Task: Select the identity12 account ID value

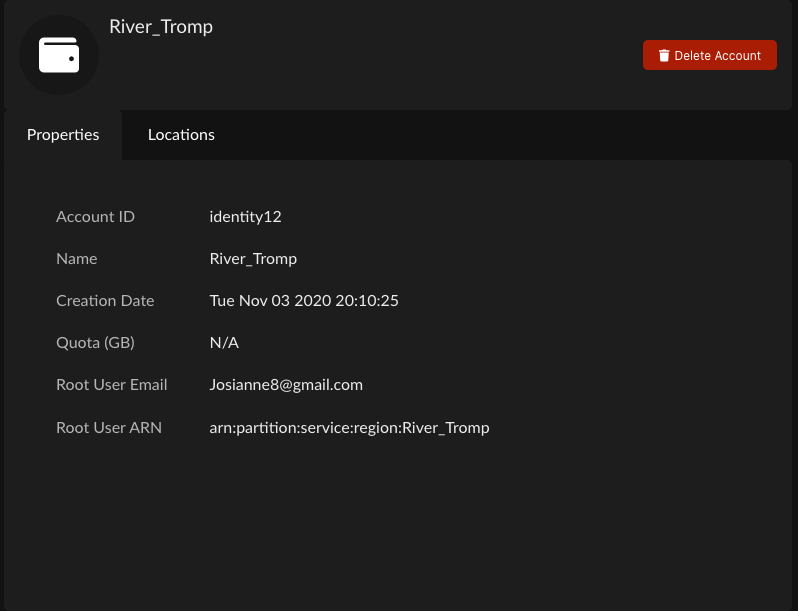Action: (245, 217)
